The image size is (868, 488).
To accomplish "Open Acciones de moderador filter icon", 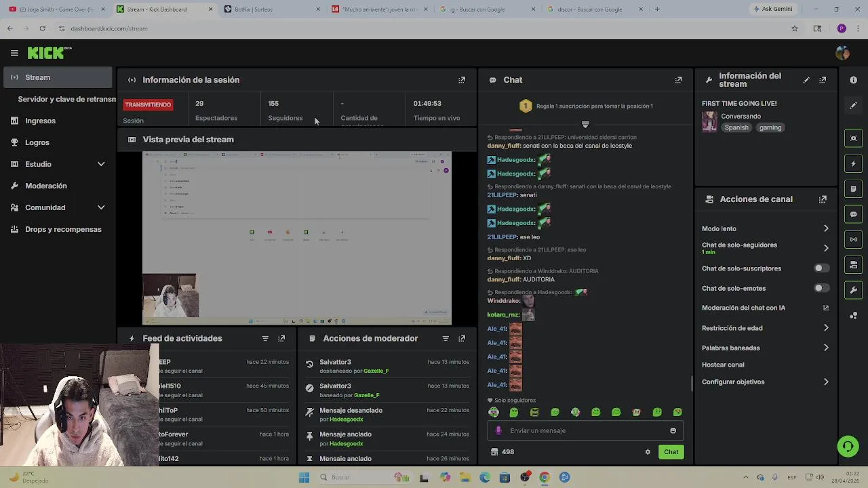I will point(446,338).
